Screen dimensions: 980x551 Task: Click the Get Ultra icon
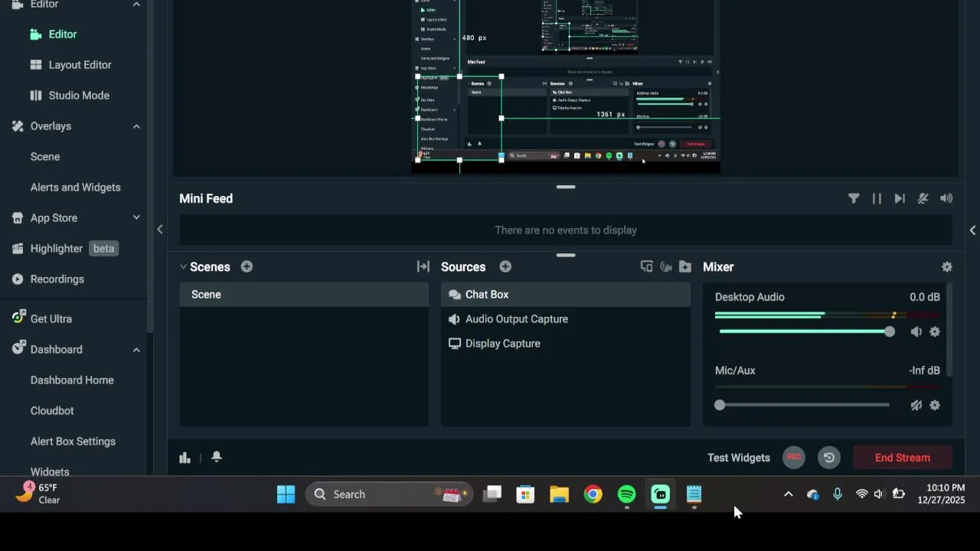[18, 318]
